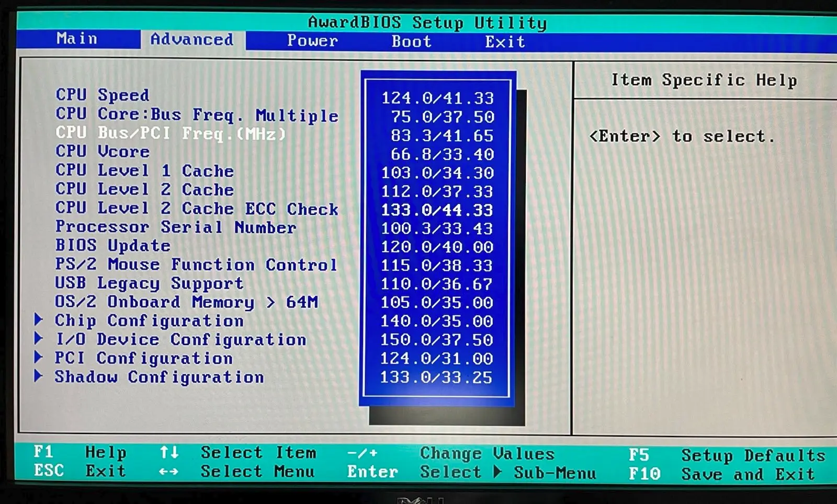Click the F5 Setup Defaults legend
Image resolution: width=837 pixels, height=504 pixels.
[x=727, y=455]
